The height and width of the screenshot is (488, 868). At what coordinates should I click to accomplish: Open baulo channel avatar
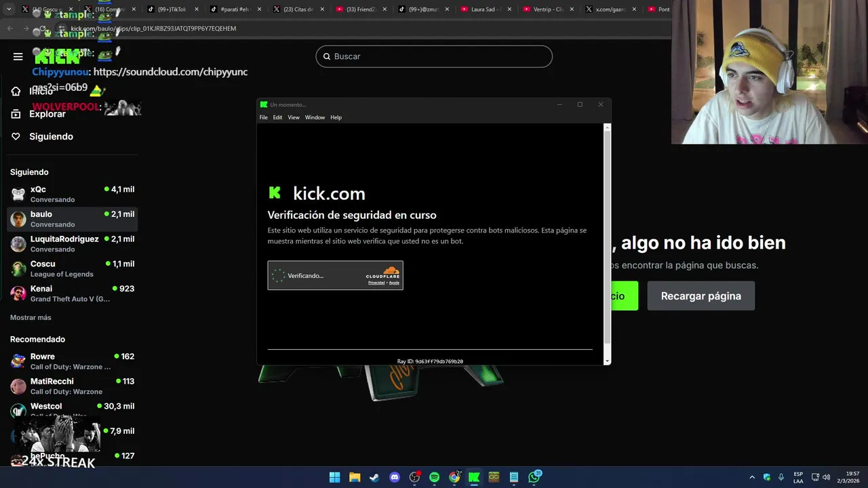pos(18,219)
